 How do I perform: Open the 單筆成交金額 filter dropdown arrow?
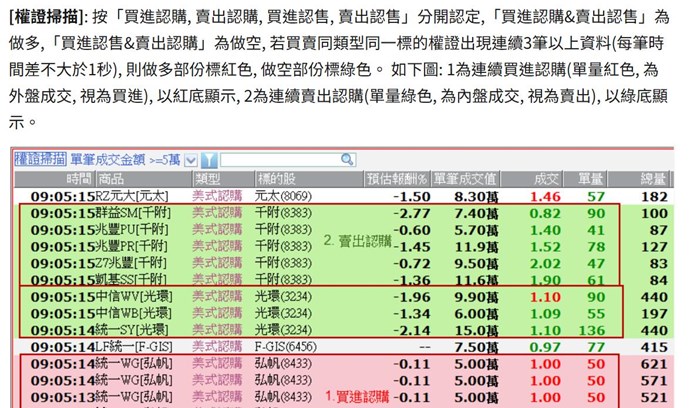coord(191,160)
